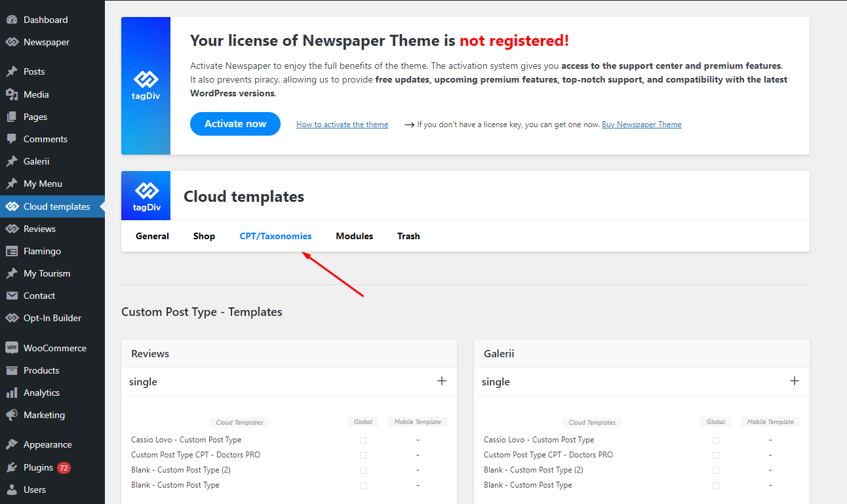Click the My Menu pin icon

(12, 184)
